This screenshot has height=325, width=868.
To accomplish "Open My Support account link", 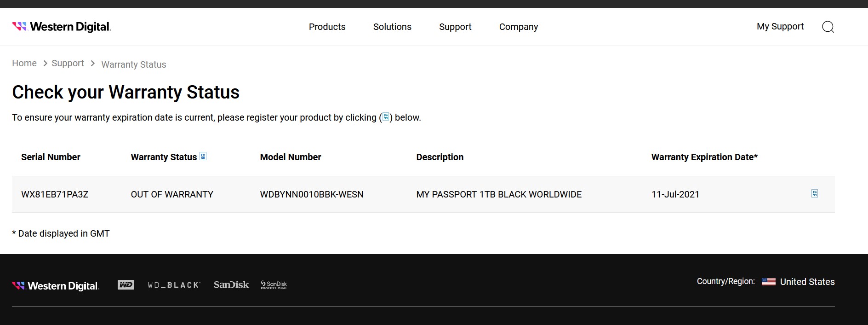I will coord(780,26).
